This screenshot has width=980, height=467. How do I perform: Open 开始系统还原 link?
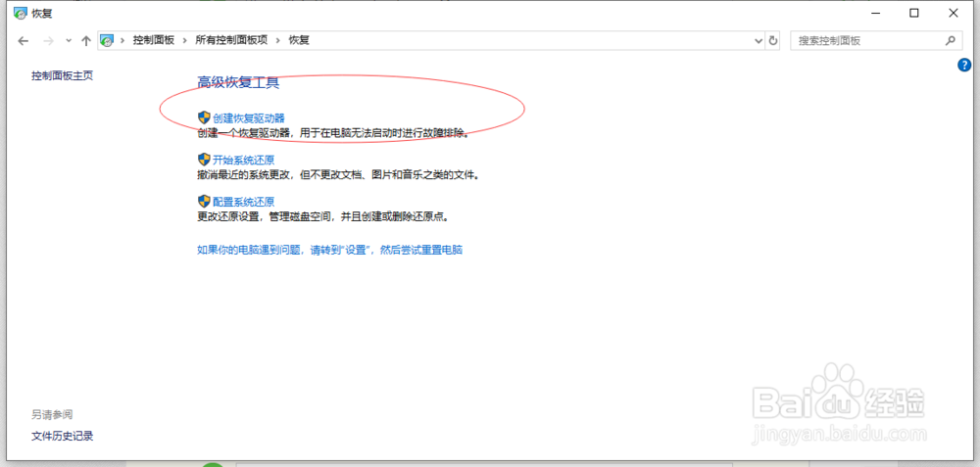244,160
